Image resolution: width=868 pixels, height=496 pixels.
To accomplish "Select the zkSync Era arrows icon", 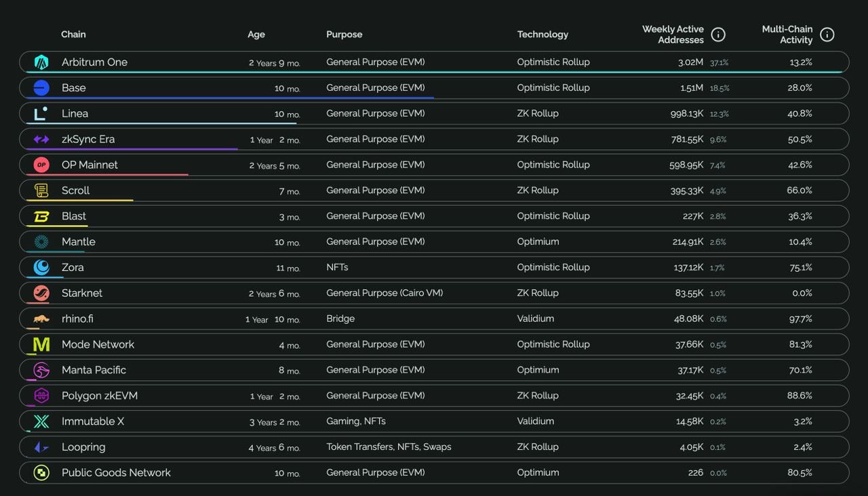I will [x=41, y=140].
